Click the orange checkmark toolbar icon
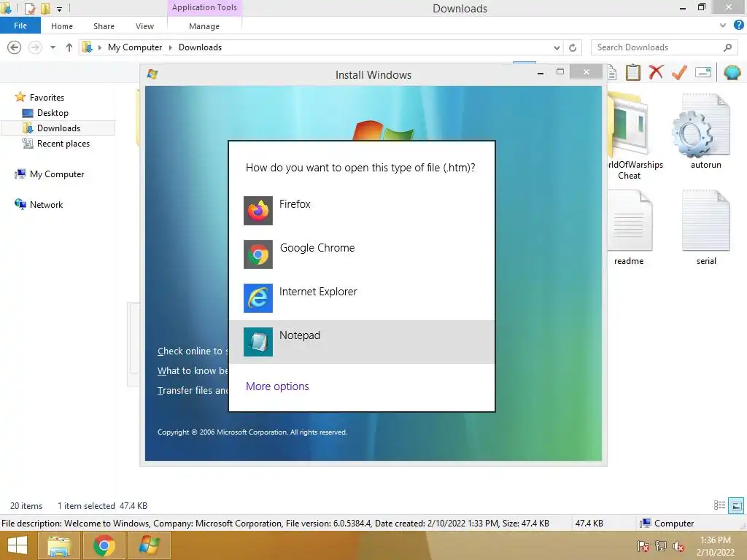The height and width of the screenshot is (560, 747). (x=679, y=72)
